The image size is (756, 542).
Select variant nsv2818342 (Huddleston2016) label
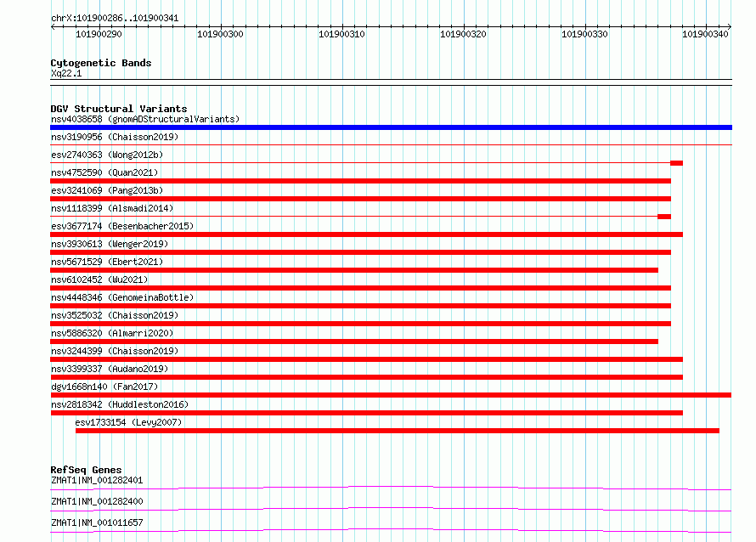coord(120,404)
